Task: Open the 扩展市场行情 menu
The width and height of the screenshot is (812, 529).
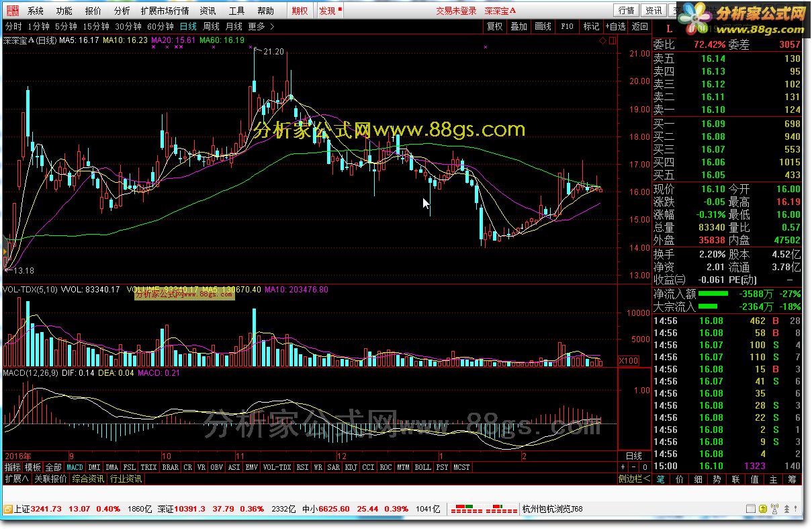Action: (165, 11)
